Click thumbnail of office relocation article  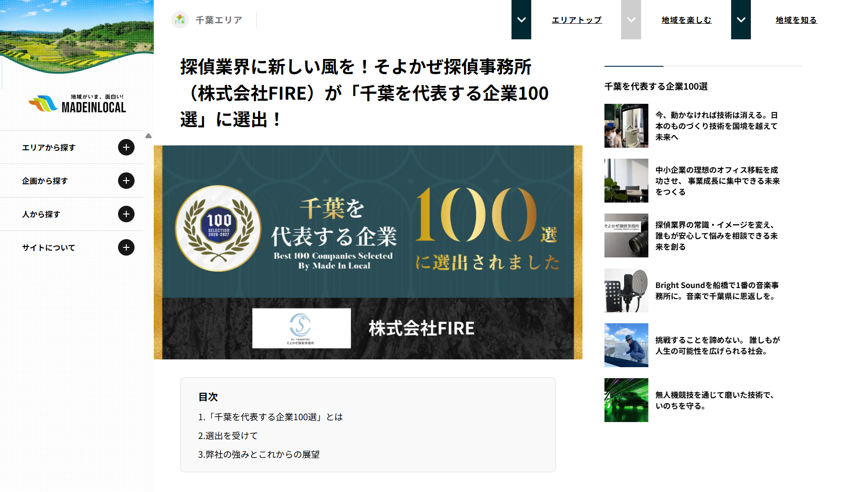point(626,181)
